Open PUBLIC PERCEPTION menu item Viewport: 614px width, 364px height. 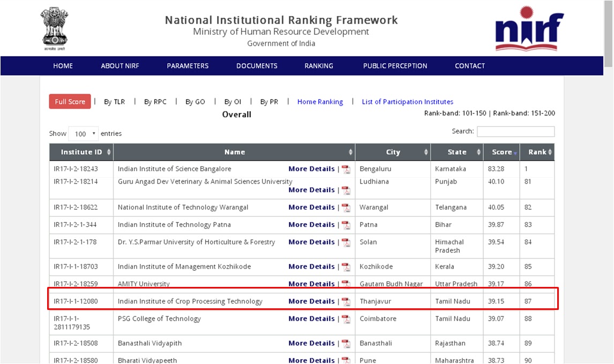[395, 66]
